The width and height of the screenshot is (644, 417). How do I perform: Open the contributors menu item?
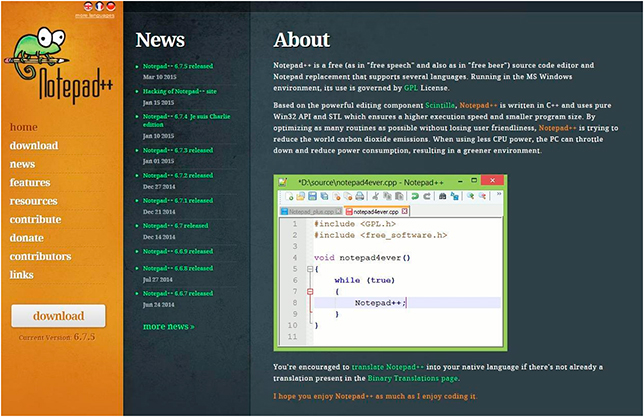[40, 256]
